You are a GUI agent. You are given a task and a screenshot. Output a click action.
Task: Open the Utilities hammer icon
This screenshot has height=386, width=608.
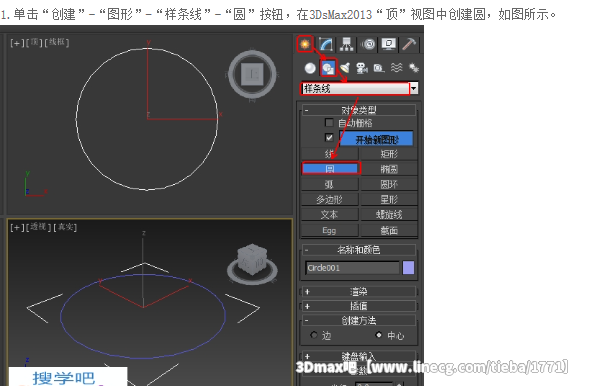pyautogui.click(x=409, y=44)
